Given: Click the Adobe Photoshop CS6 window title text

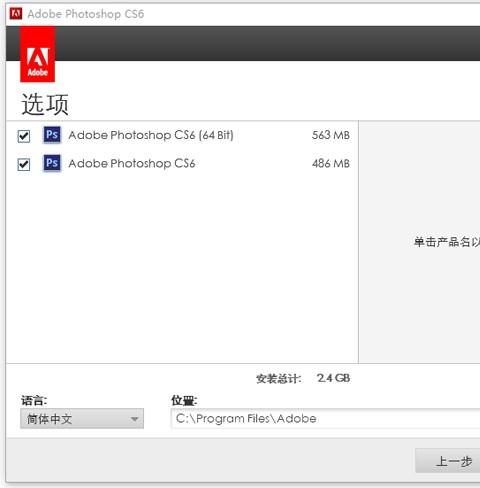Looking at the screenshot, I should [x=86, y=14].
